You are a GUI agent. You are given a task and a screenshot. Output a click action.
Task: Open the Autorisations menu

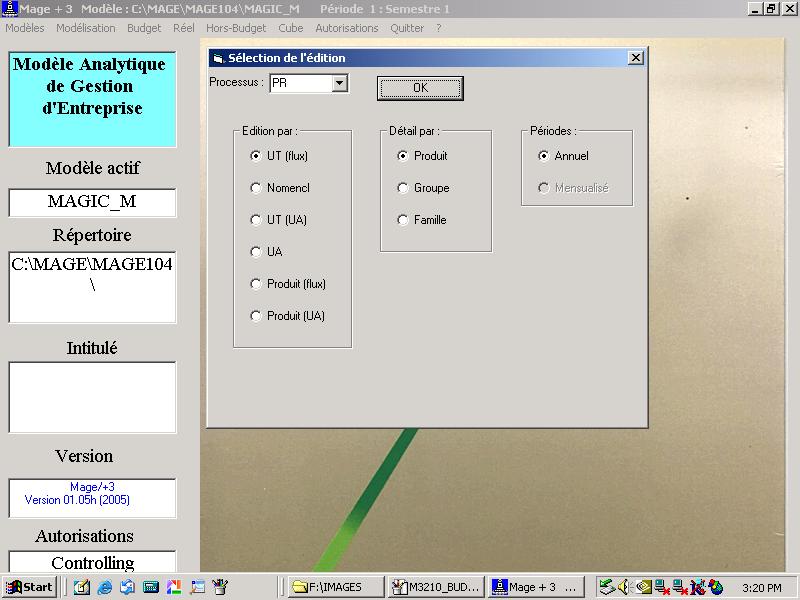click(x=347, y=28)
